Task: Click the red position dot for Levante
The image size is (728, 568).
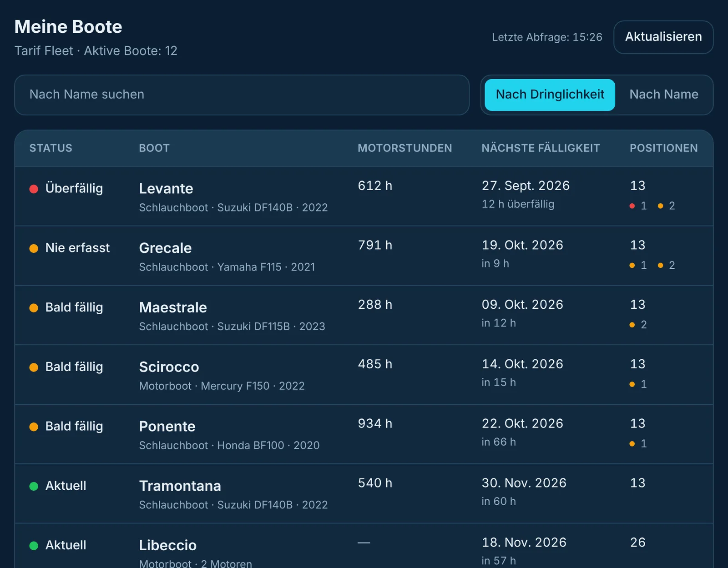Action: pyautogui.click(x=632, y=206)
